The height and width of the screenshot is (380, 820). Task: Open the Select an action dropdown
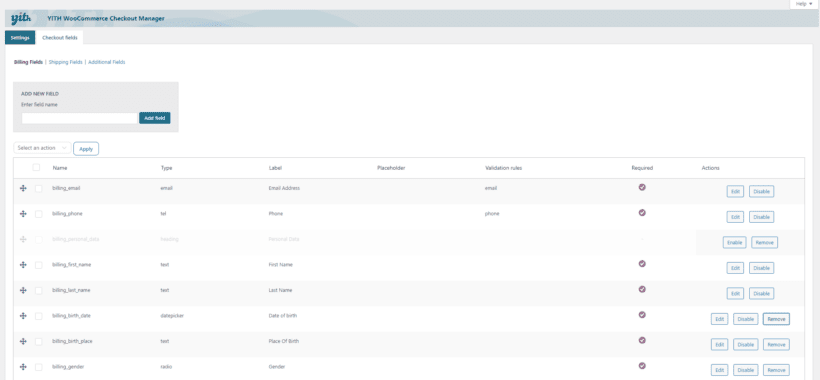tap(42, 148)
